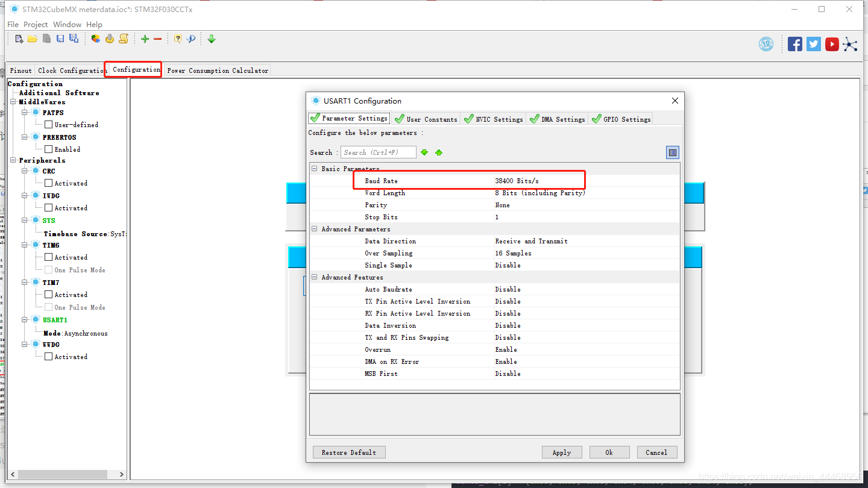Click the 10-year anniversary badge icon
868x488 pixels.
click(x=766, y=44)
